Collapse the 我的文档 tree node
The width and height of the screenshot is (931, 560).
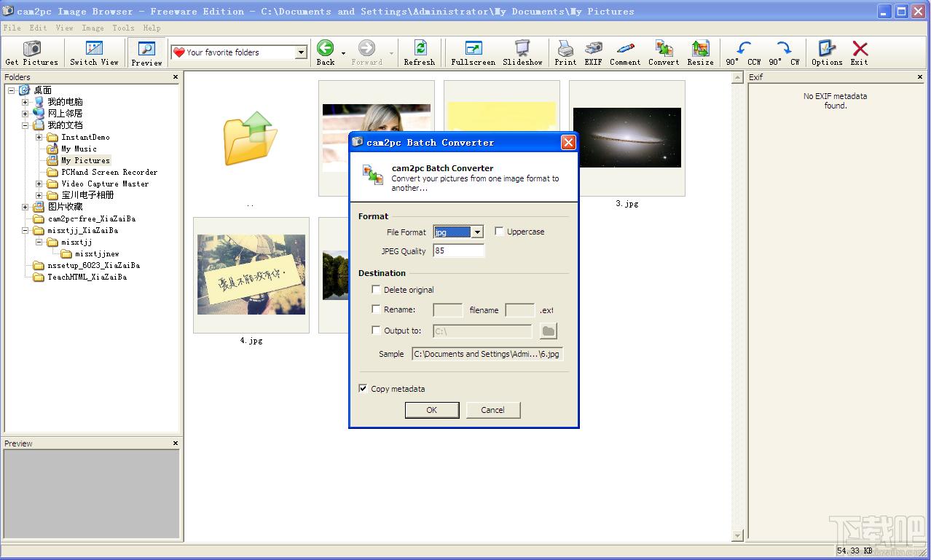click(25, 125)
